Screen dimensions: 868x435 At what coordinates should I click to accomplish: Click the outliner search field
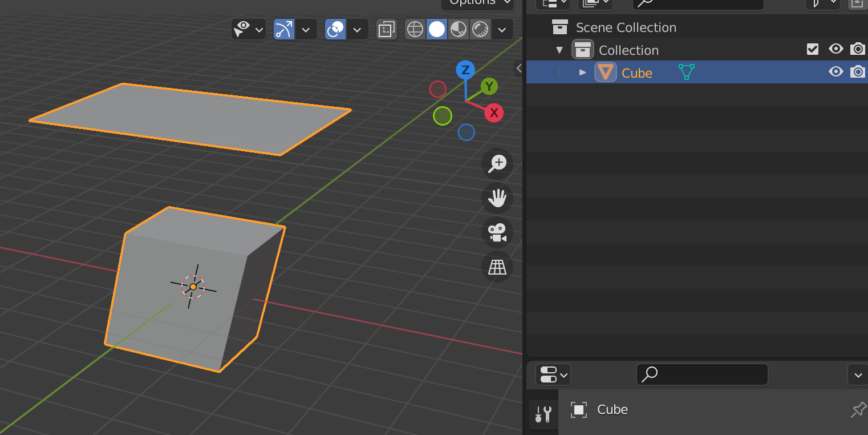coord(698,3)
